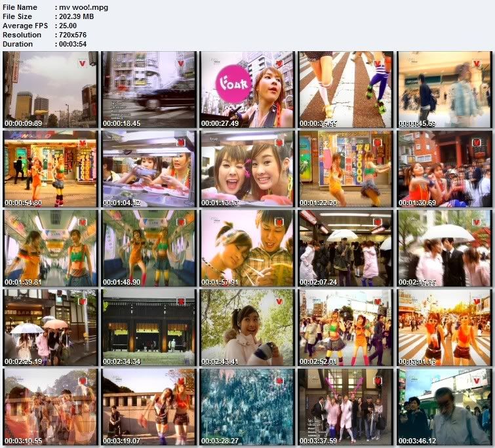Click the 'Resolution' label
The image size is (495, 448).
22,35
